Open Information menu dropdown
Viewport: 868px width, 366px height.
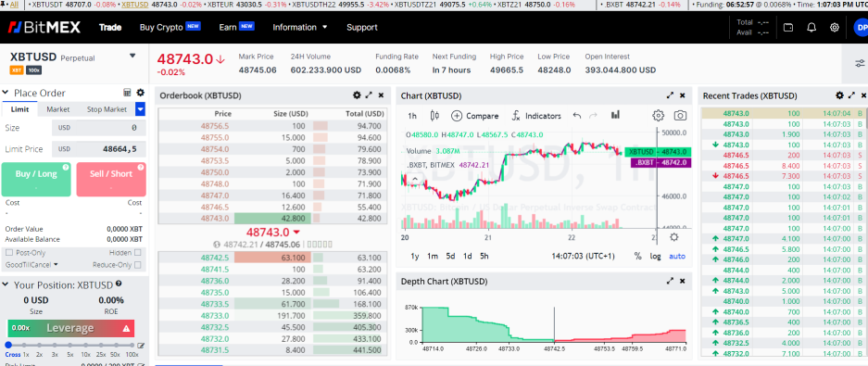click(x=300, y=27)
